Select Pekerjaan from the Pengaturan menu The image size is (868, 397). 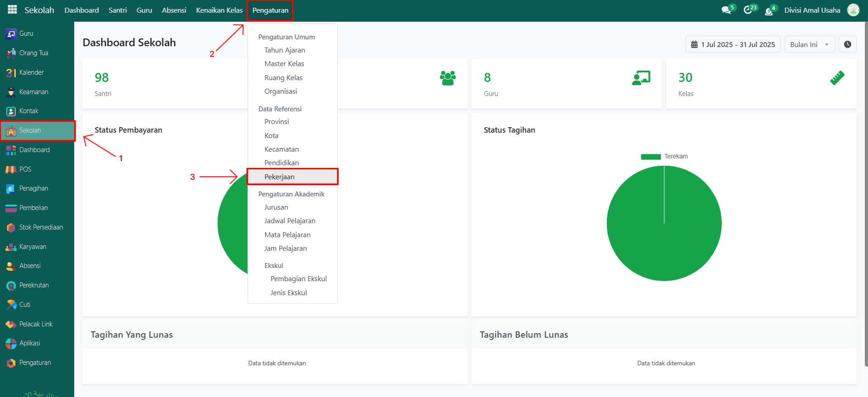pyautogui.click(x=279, y=177)
